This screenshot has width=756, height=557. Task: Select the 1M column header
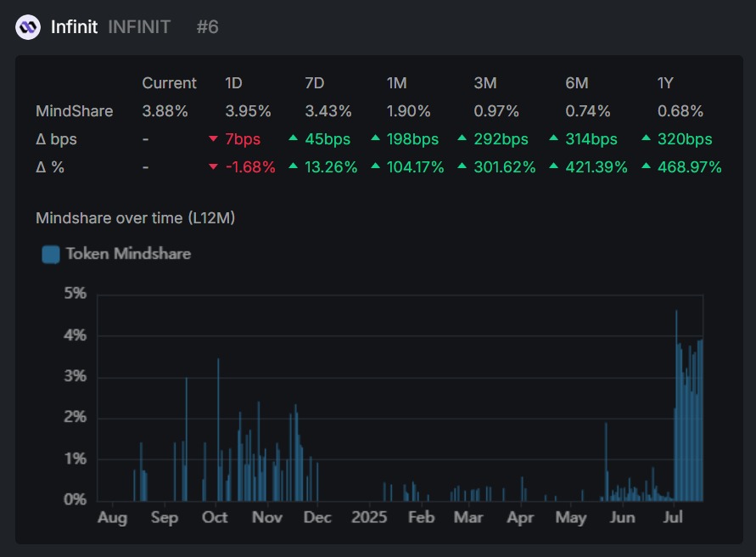click(397, 83)
